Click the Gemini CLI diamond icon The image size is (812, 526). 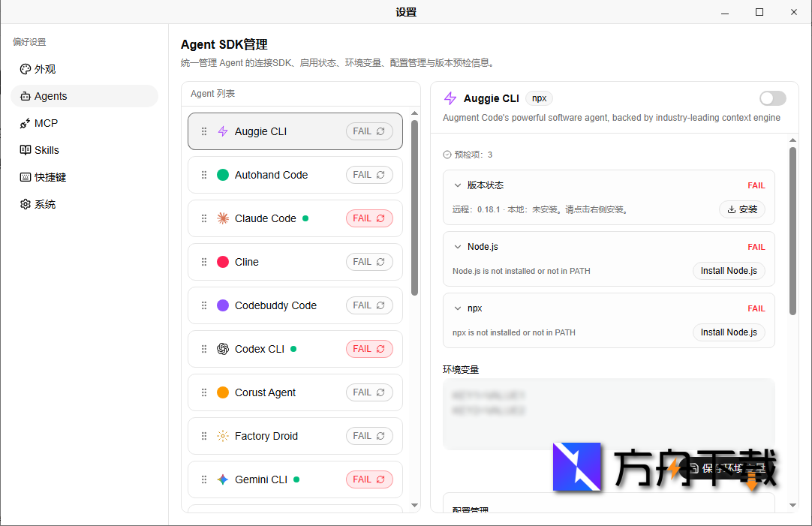[x=222, y=479]
